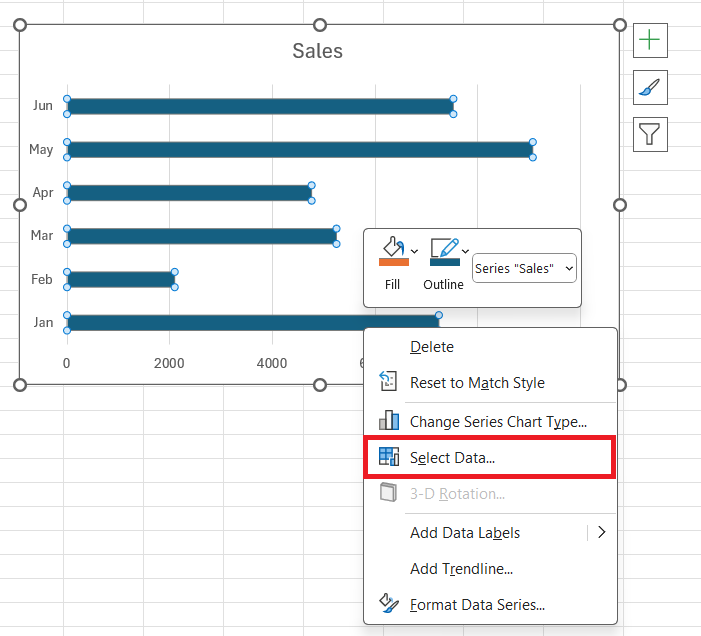Click the chart's top-left corner handle
Screen dimensions: 701x636
(20, 25)
